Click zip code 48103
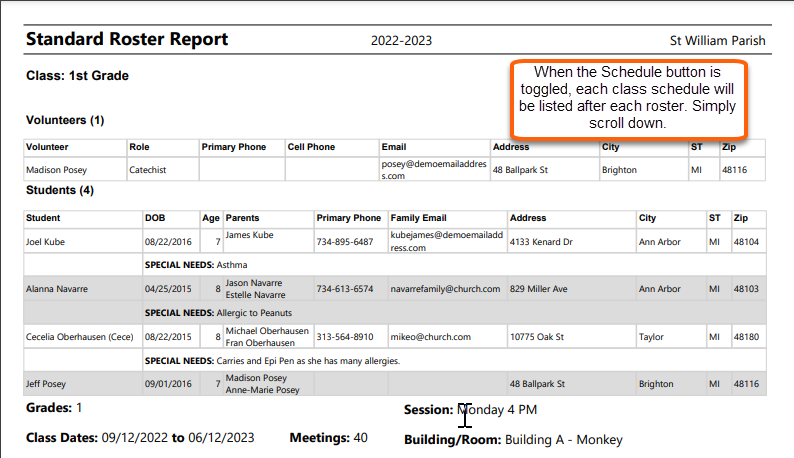This screenshot has width=794, height=458. click(x=746, y=289)
